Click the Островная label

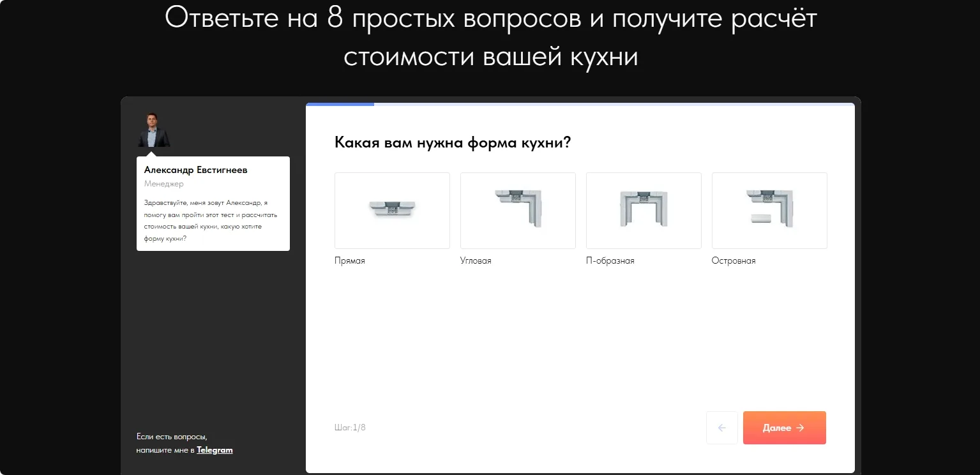click(x=734, y=261)
